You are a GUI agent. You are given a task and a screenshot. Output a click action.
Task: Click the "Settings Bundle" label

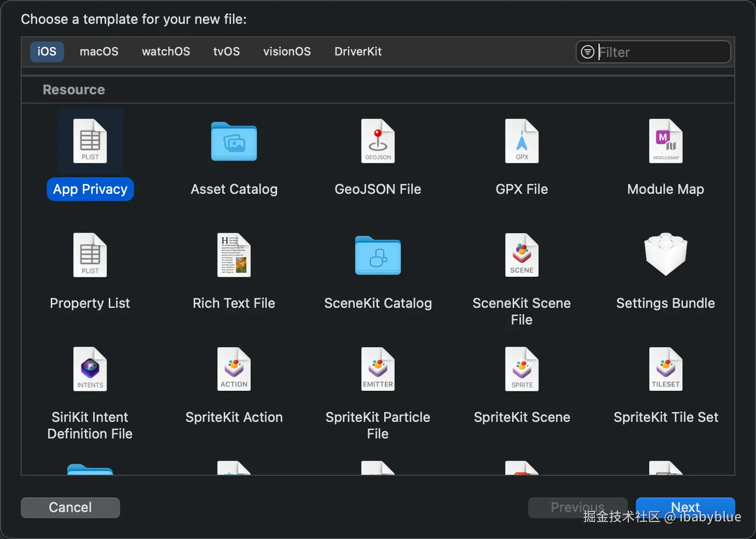pos(666,303)
